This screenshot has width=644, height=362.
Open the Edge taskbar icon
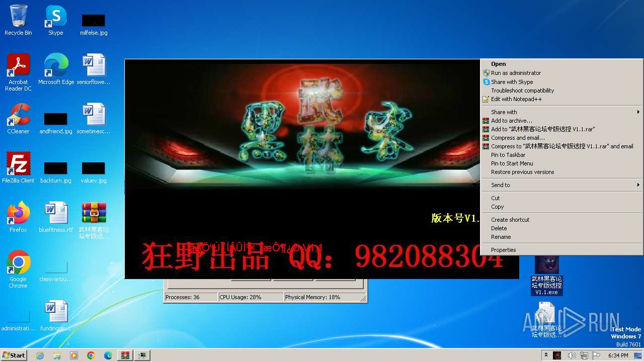(108, 355)
